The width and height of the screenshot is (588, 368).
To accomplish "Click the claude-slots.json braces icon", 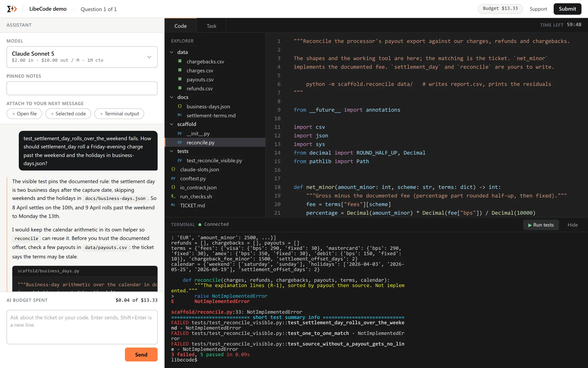I will pyautogui.click(x=173, y=169).
